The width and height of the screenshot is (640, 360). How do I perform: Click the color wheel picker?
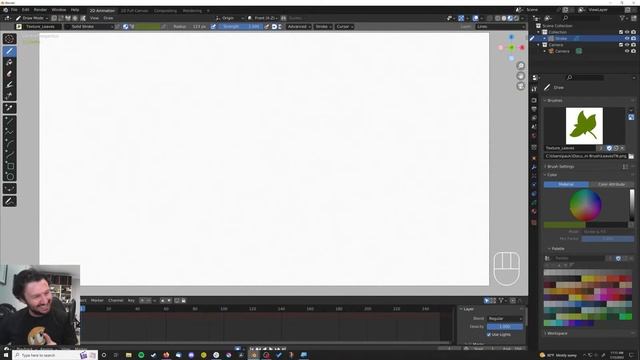[585, 205]
